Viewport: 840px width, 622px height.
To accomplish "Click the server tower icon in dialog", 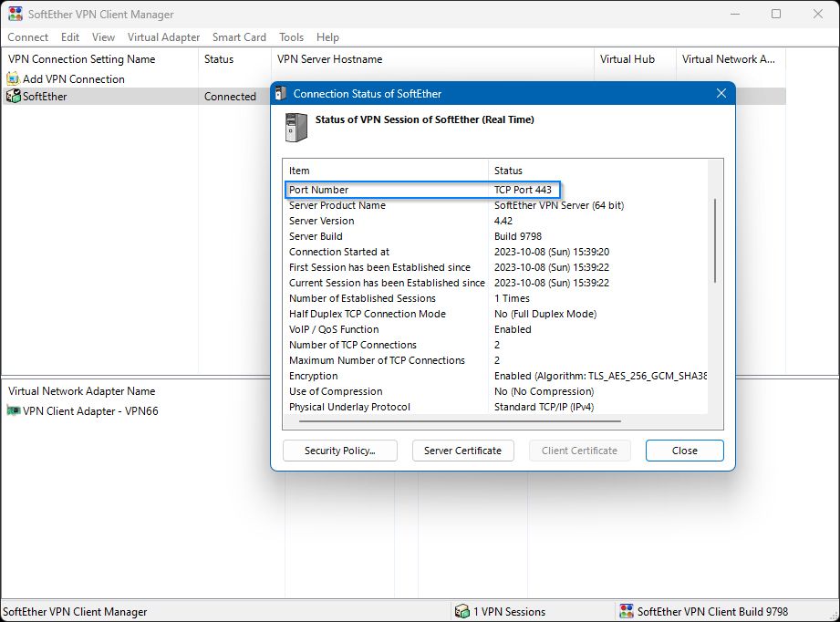I will coord(296,128).
